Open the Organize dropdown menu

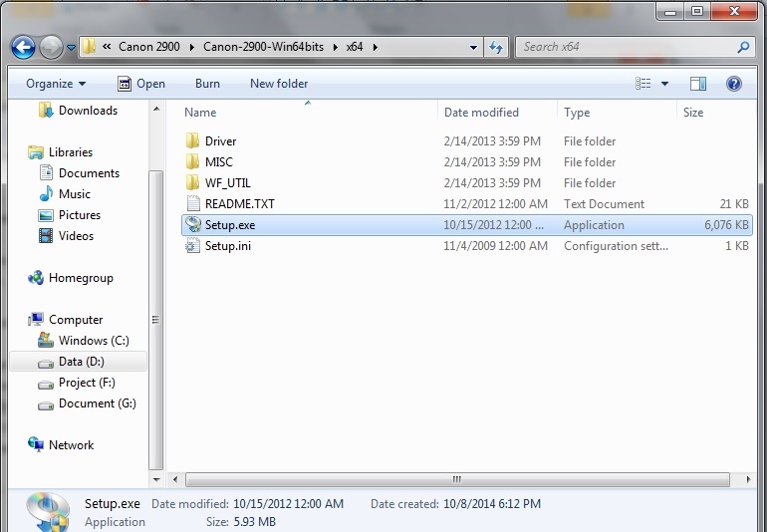(x=56, y=84)
